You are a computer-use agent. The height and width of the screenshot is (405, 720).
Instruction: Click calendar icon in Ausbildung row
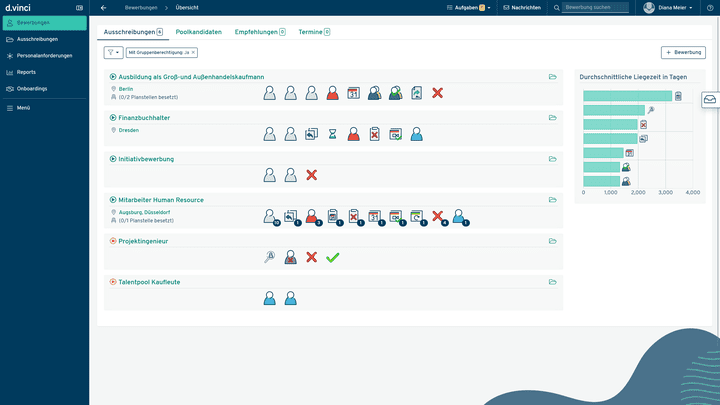(x=353, y=93)
